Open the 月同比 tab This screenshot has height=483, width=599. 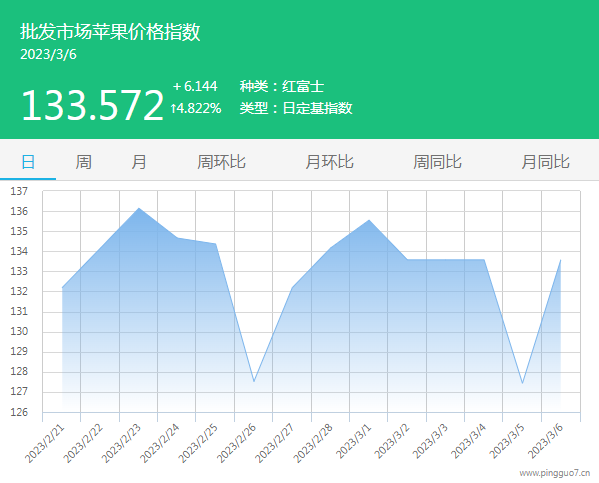546,162
